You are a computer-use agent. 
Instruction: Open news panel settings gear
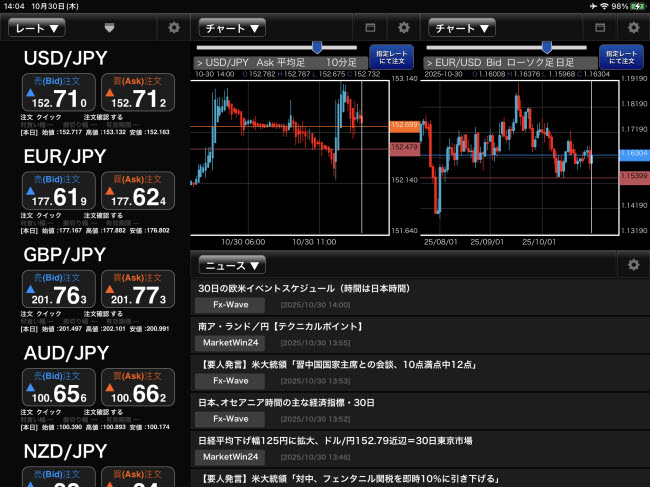633,265
